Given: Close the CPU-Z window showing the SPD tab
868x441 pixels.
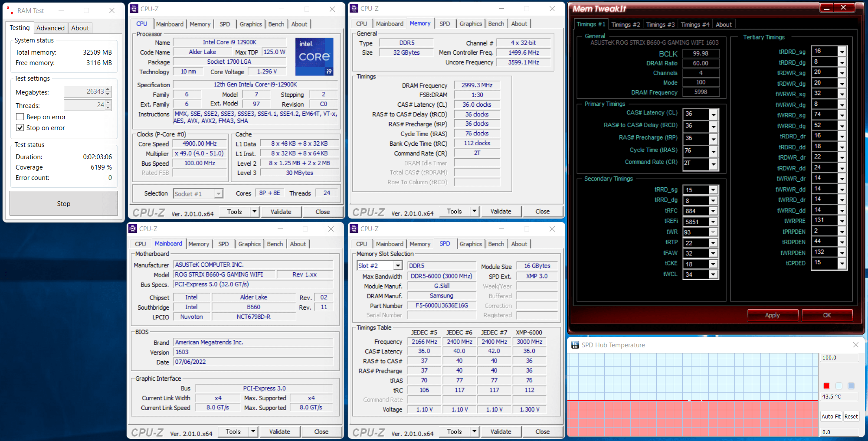Looking at the screenshot, I should coord(552,229).
